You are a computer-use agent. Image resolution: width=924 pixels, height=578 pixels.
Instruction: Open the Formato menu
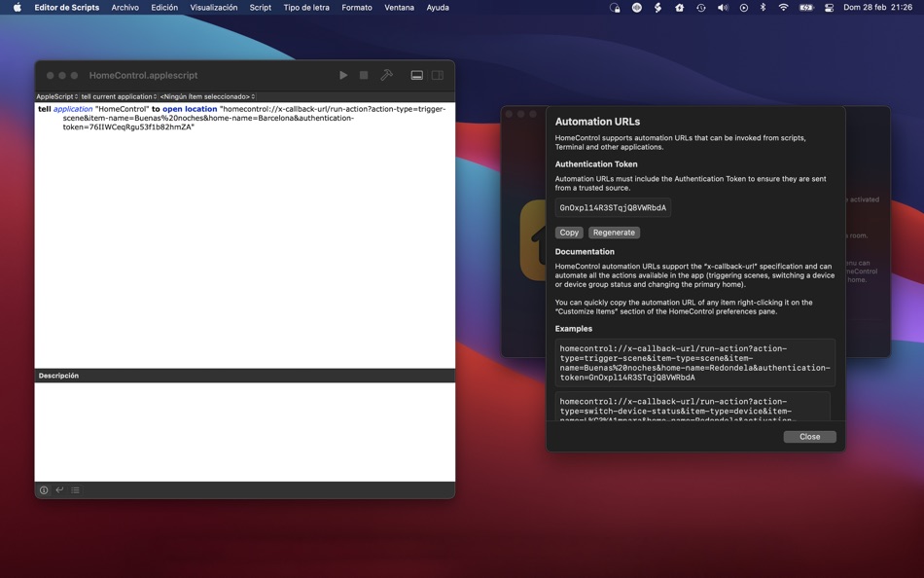(x=357, y=8)
